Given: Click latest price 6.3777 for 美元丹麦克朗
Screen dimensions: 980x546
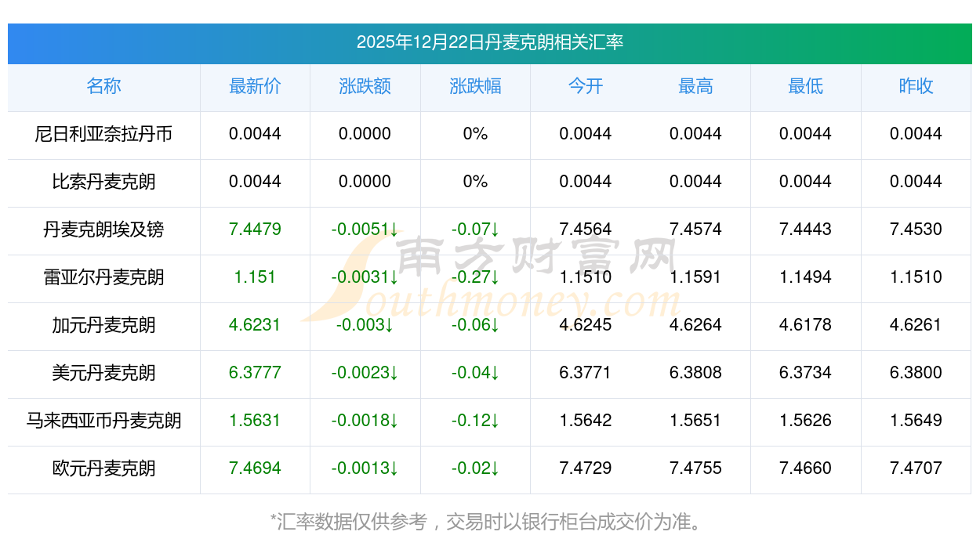Looking at the screenshot, I should coord(255,373).
